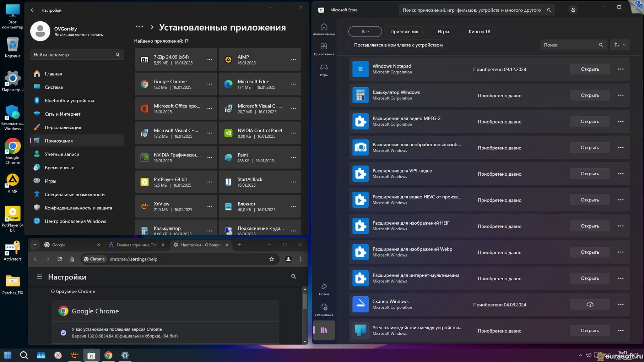
Task: Bookmark the page with the star icon
Action: 272,259
